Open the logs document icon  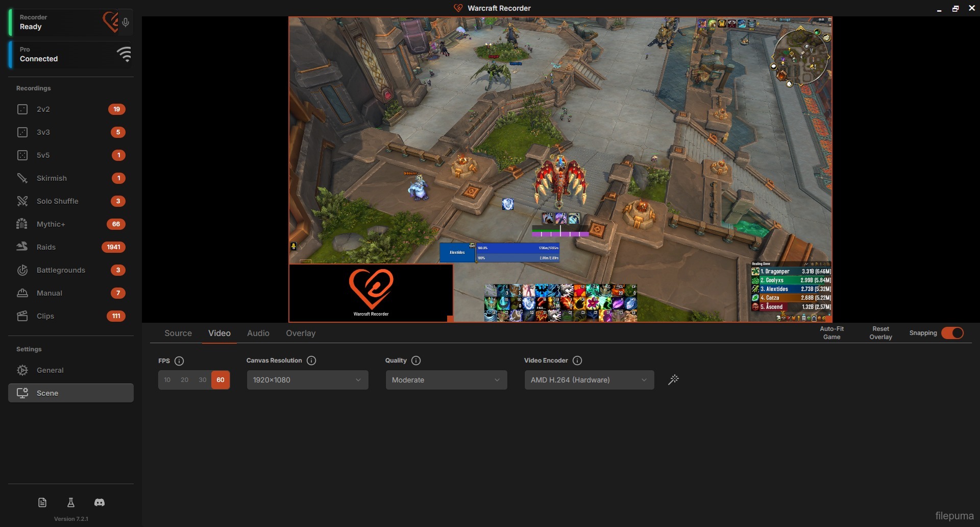(x=42, y=502)
